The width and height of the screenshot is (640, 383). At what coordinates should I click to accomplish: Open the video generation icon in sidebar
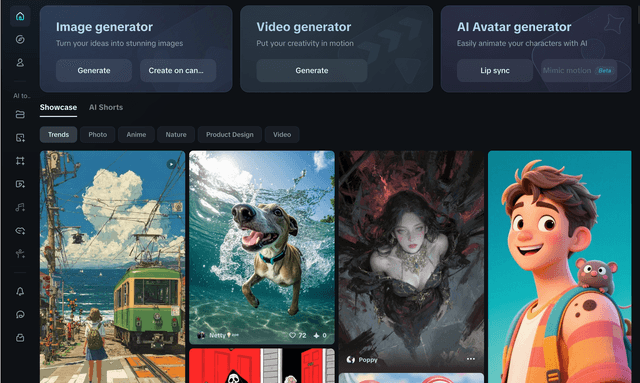point(20,184)
